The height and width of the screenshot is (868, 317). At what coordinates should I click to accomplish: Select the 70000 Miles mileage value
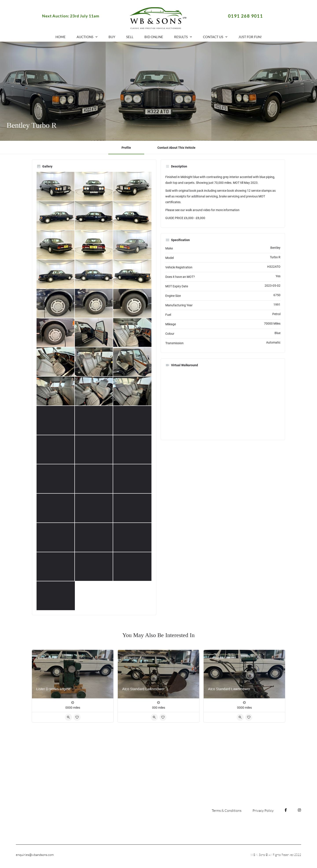point(272,323)
